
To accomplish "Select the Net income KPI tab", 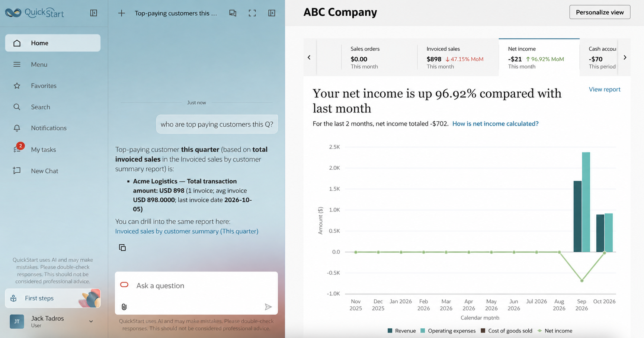I will (539, 57).
